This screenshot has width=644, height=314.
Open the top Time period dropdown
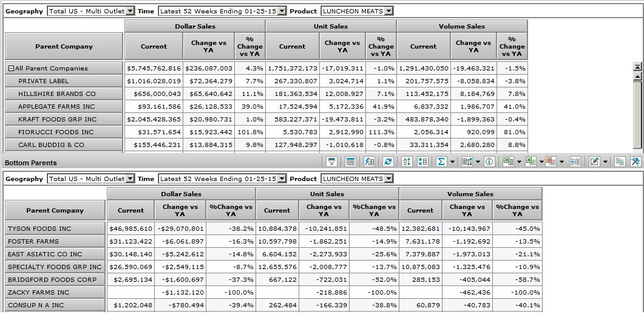[x=281, y=11]
